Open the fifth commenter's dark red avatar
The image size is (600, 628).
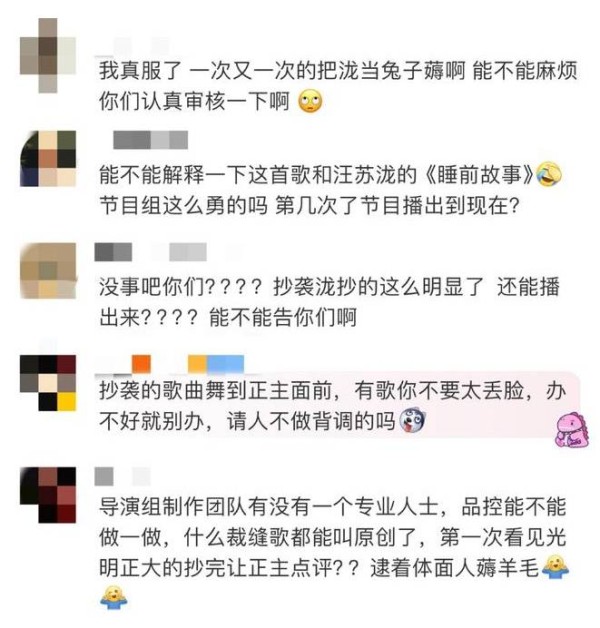pyautogui.click(x=48, y=495)
